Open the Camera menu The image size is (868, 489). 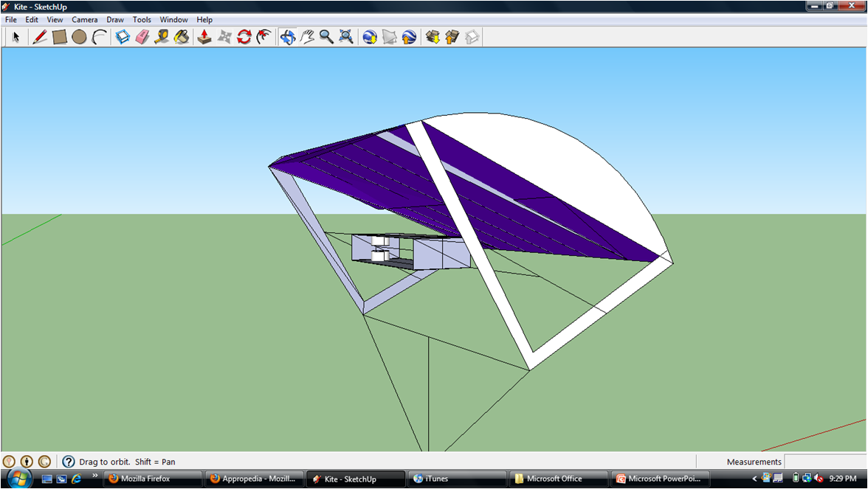(x=84, y=20)
